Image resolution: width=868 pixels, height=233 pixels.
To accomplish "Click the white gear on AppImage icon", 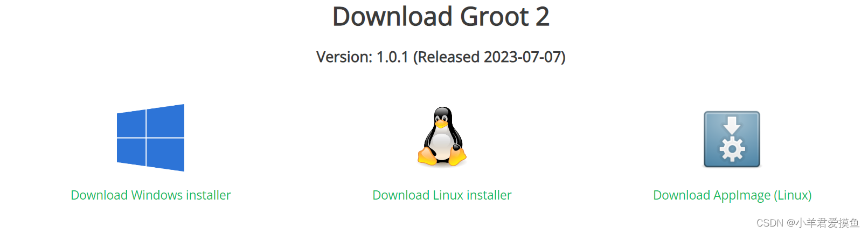I will click(732, 149).
